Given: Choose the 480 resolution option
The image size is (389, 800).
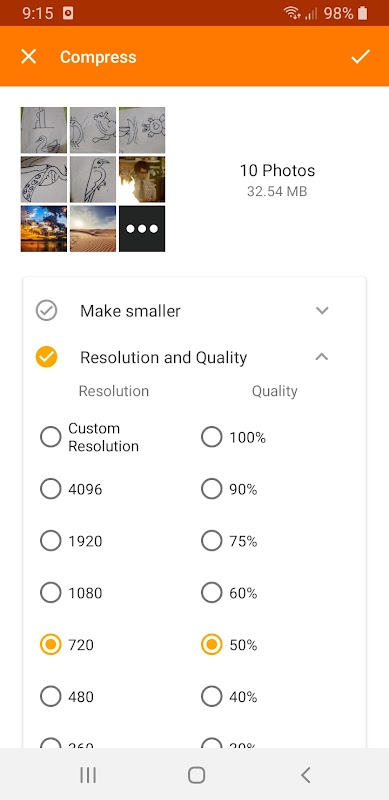Looking at the screenshot, I should [x=51, y=696].
